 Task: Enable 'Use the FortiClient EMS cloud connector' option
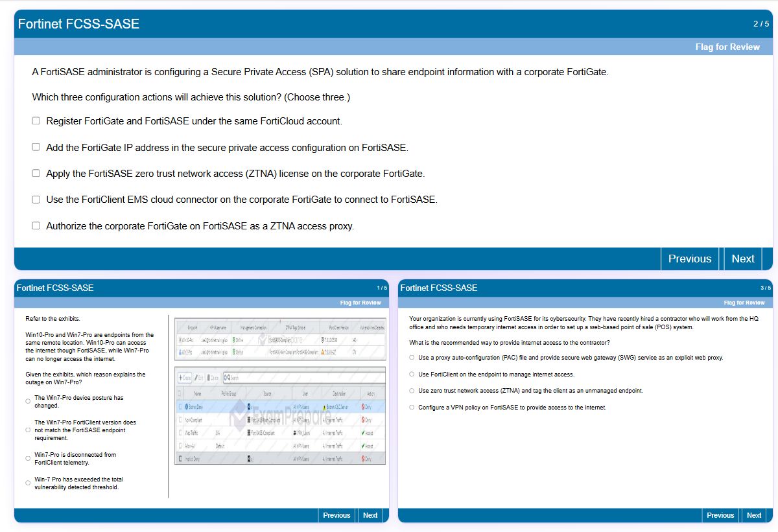tap(36, 200)
